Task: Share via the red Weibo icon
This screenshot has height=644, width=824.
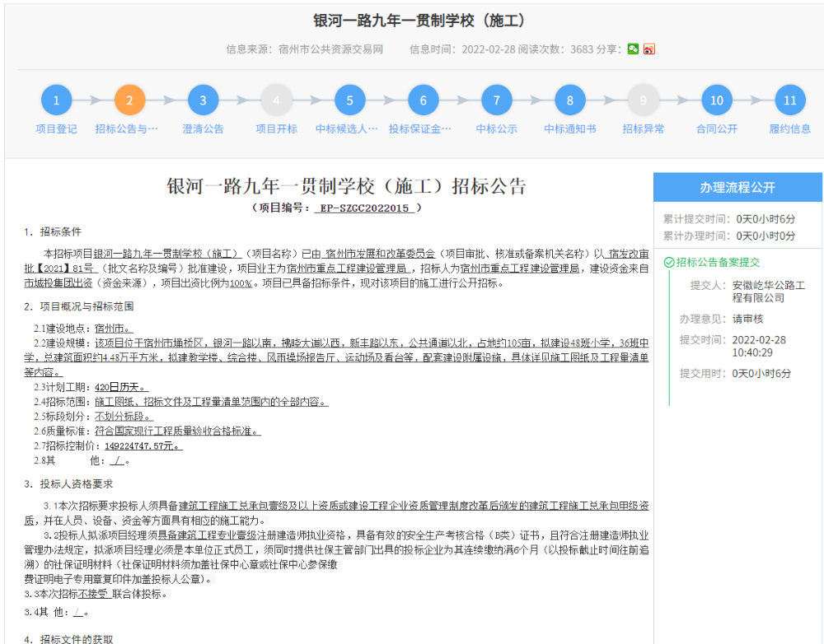Action: click(x=649, y=49)
